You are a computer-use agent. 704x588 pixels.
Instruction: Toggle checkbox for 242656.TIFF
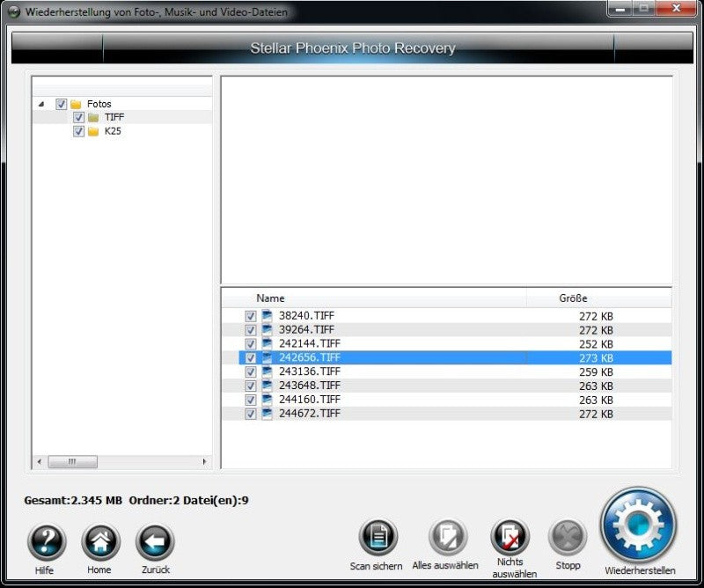pyautogui.click(x=251, y=358)
